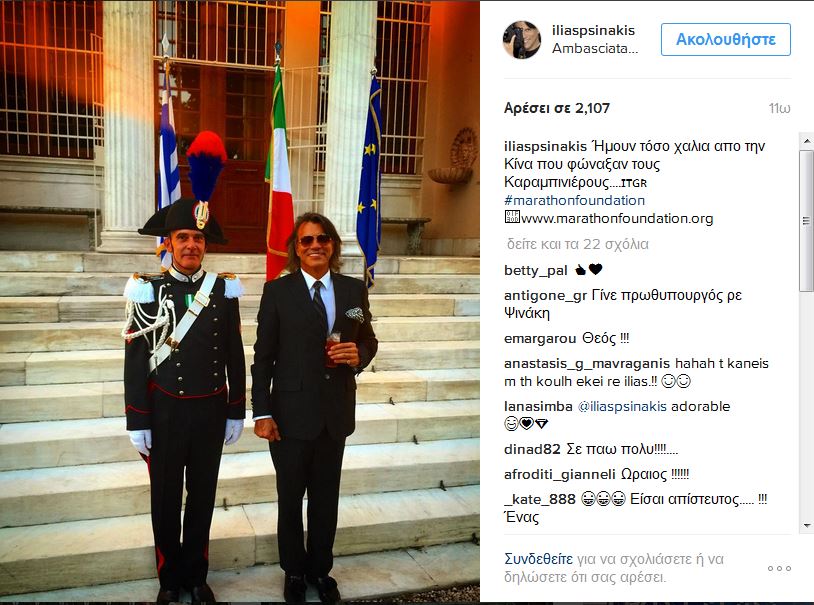Click the @iliaspsinakis mention in comment
Image resolution: width=814 pixels, height=605 pixels.
621,406
